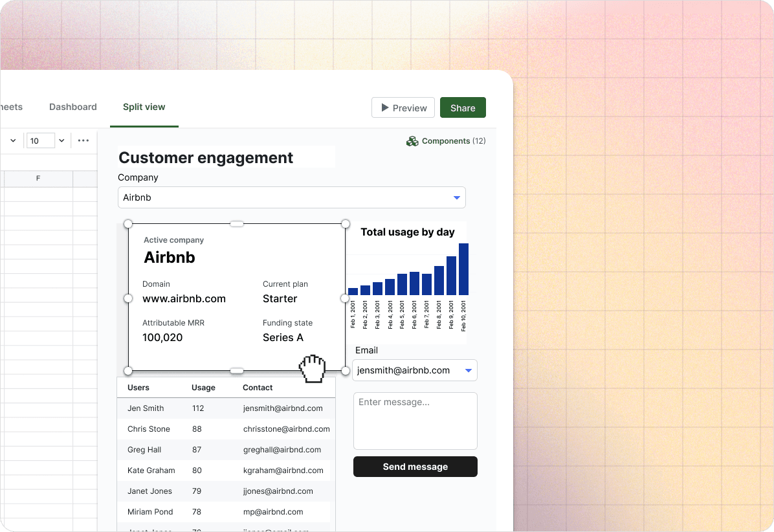The image size is (774, 532).
Task: Click the Airbnb heading in the Active company card
Action: tap(170, 257)
